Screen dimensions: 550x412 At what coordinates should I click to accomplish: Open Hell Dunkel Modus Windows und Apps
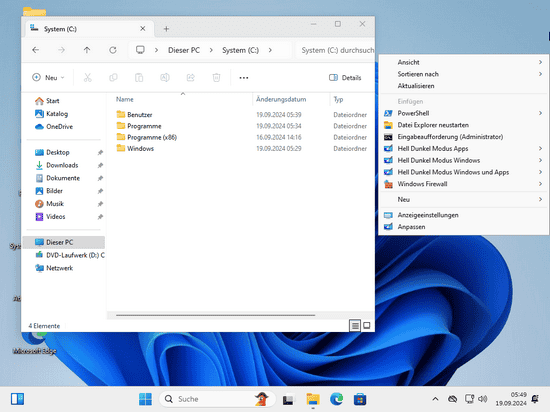pos(464,172)
